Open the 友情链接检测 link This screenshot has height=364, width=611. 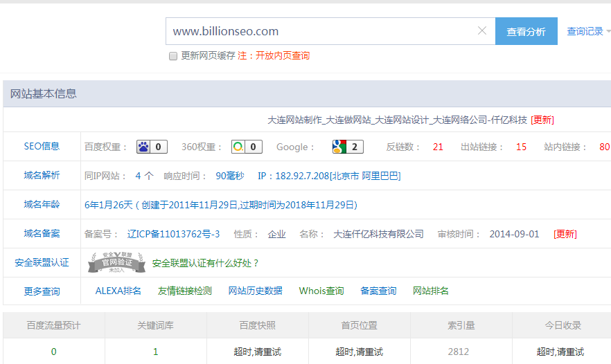pyautogui.click(x=185, y=291)
